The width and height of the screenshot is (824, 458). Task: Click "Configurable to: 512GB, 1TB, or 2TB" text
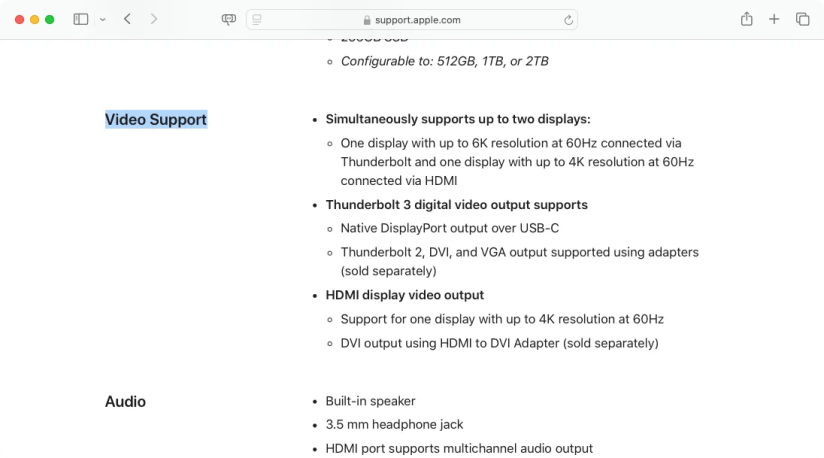click(445, 61)
